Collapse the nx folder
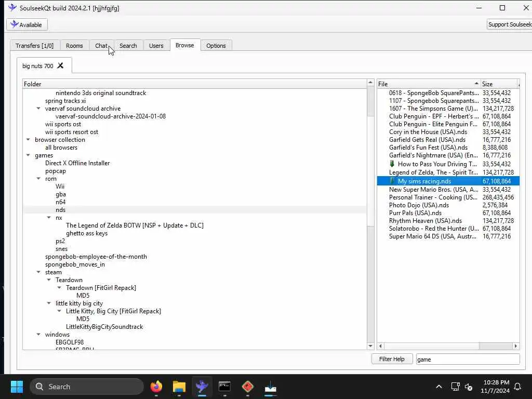The height and width of the screenshot is (399, 532). [49, 218]
